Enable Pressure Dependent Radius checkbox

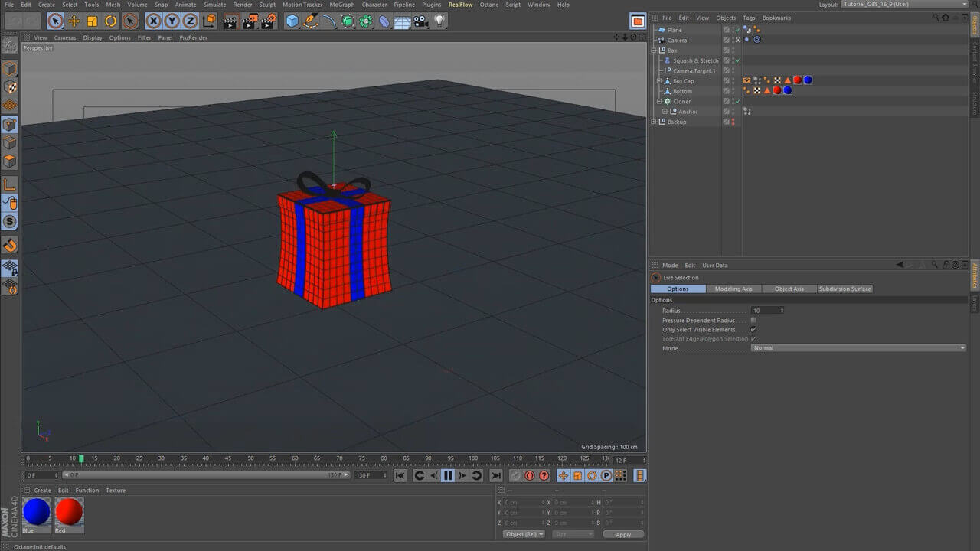click(x=753, y=321)
